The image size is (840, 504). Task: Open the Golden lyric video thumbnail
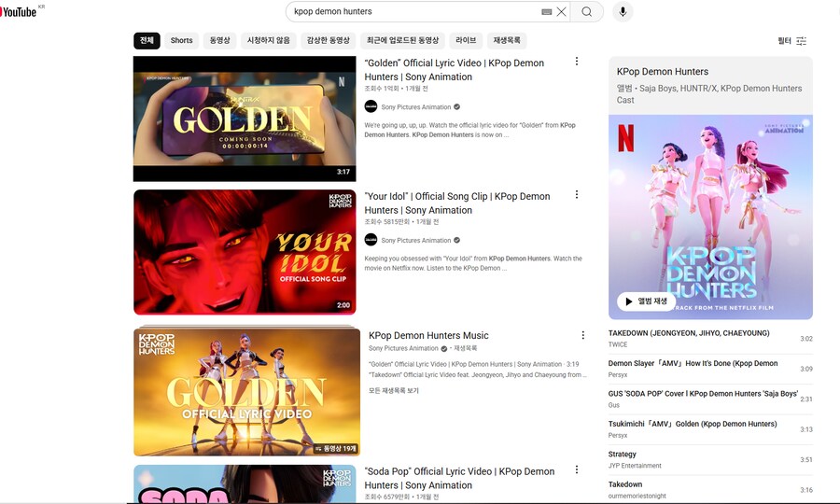[x=245, y=119]
